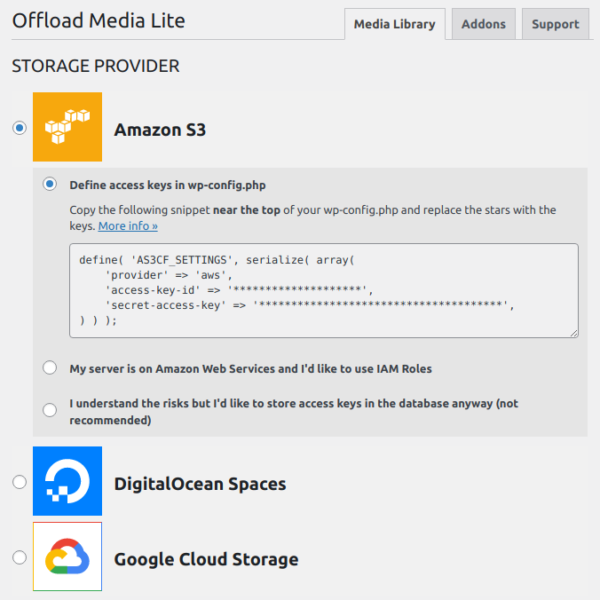600x600 pixels.
Task: Click the IAM Roles option label text
Action: click(251, 369)
